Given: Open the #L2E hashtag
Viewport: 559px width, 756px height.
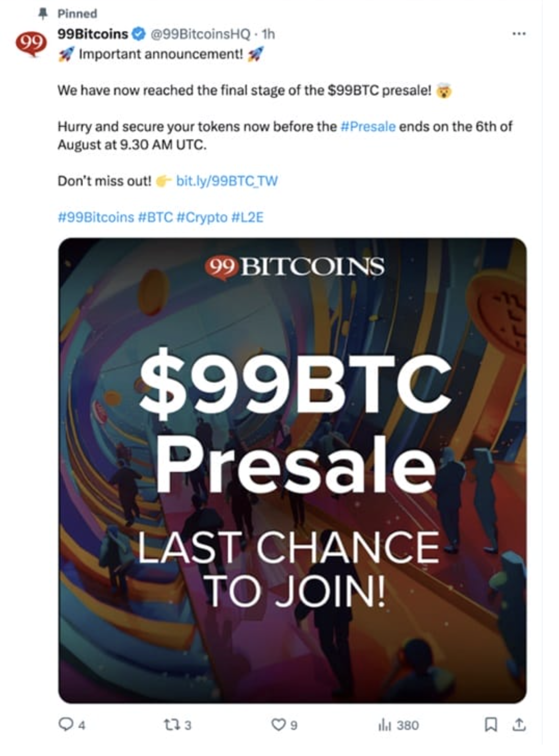Looking at the screenshot, I should tap(247, 217).
